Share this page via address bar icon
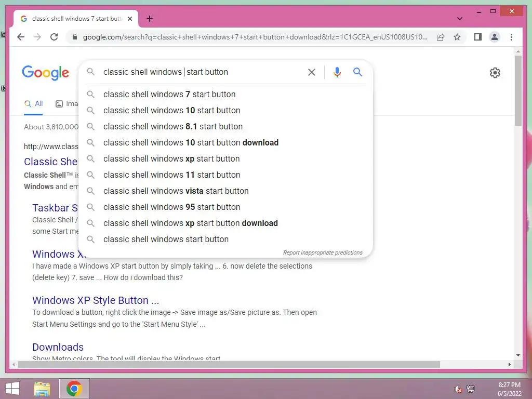 point(441,37)
